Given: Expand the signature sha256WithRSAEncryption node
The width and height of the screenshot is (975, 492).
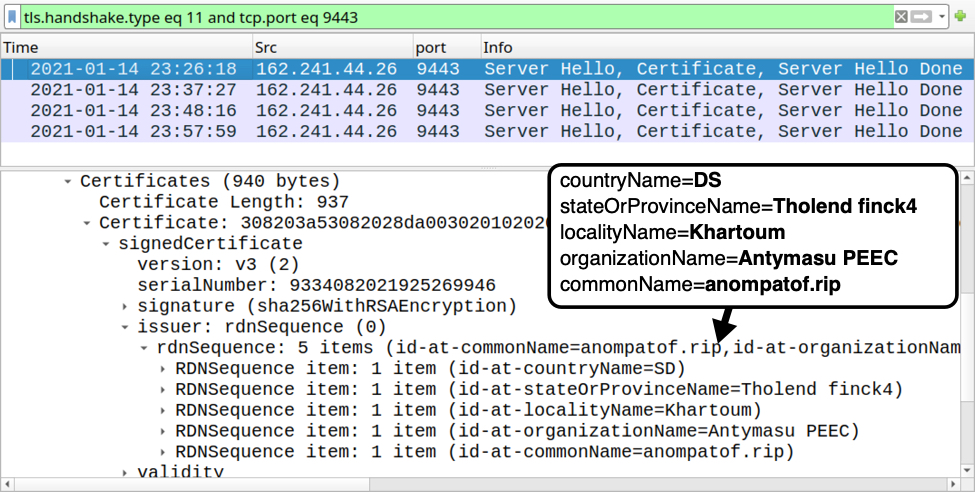Looking at the screenshot, I should (125, 306).
